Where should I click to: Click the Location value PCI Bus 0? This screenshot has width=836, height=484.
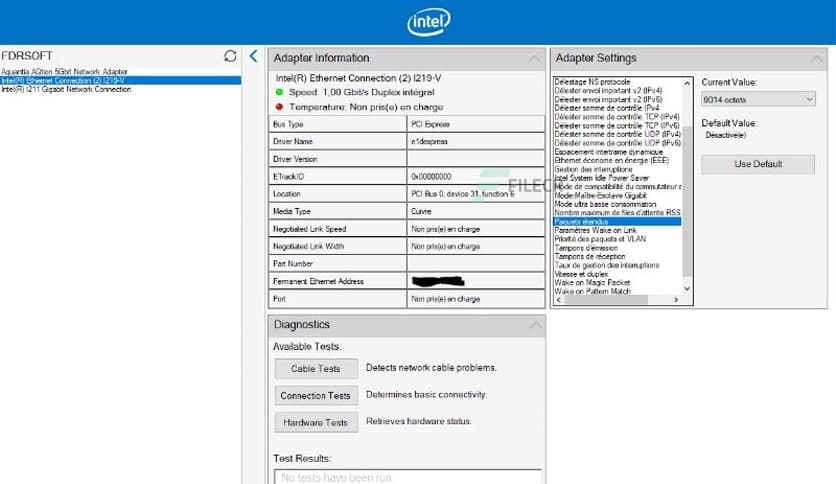462,194
